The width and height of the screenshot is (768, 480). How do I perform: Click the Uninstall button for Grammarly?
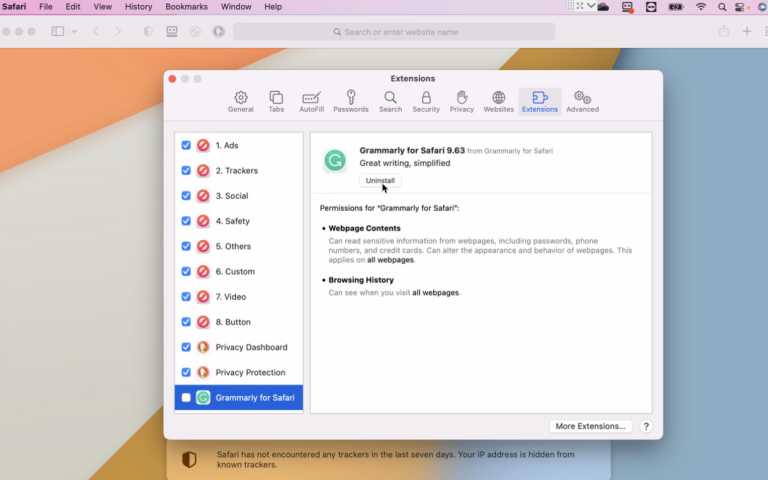(380, 180)
